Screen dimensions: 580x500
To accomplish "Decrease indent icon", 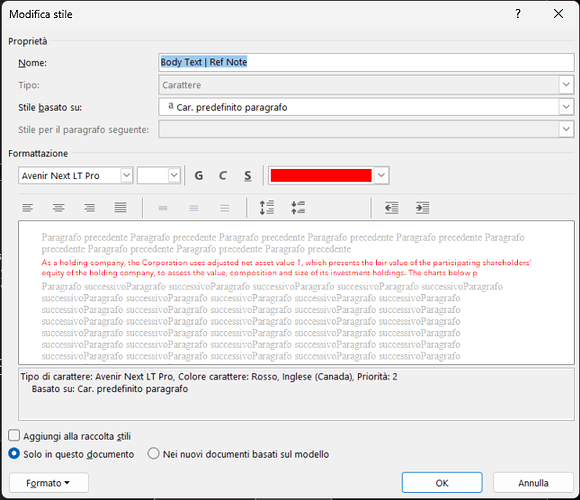I will click(x=391, y=208).
